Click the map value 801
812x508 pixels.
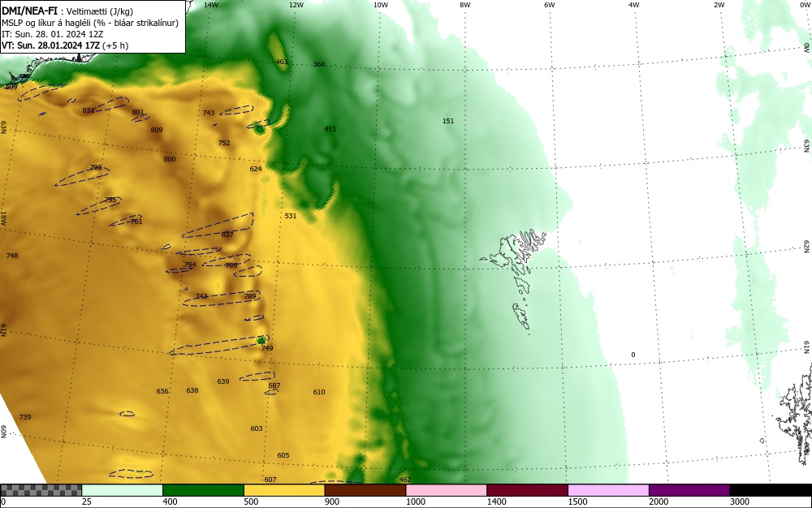pyautogui.click(x=138, y=112)
